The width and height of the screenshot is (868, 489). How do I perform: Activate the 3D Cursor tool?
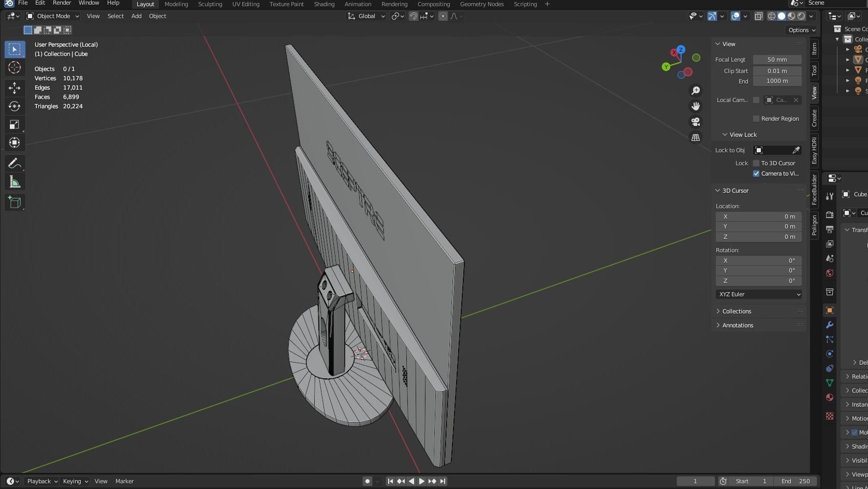[x=14, y=68]
